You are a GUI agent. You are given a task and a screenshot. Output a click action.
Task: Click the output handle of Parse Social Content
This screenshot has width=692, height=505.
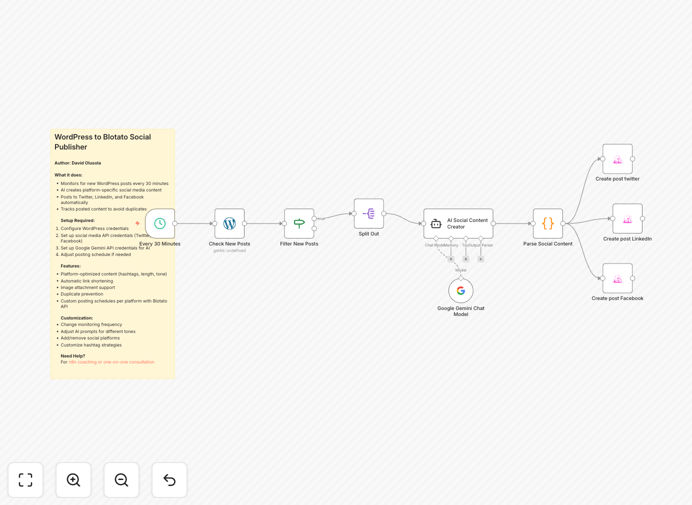(x=563, y=223)
